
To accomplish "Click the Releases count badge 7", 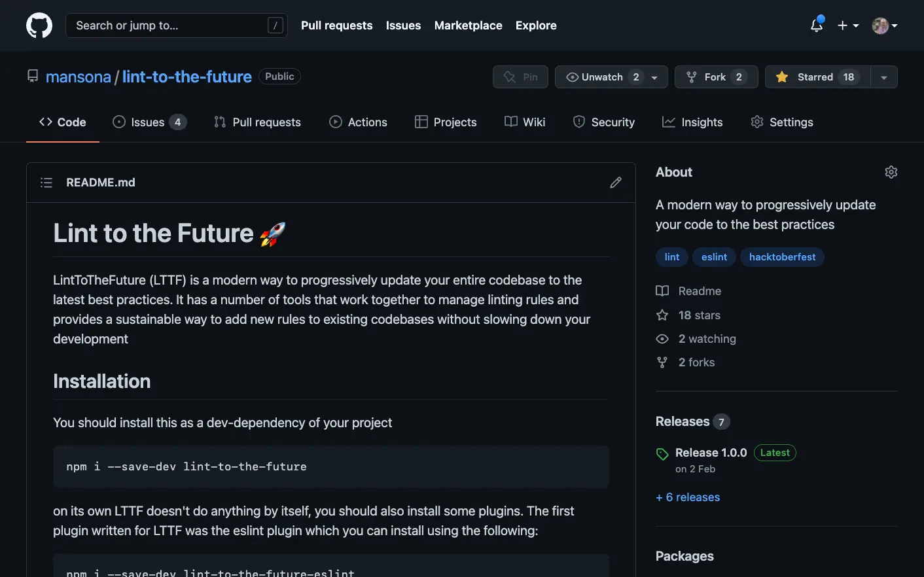I will (721, 422).
